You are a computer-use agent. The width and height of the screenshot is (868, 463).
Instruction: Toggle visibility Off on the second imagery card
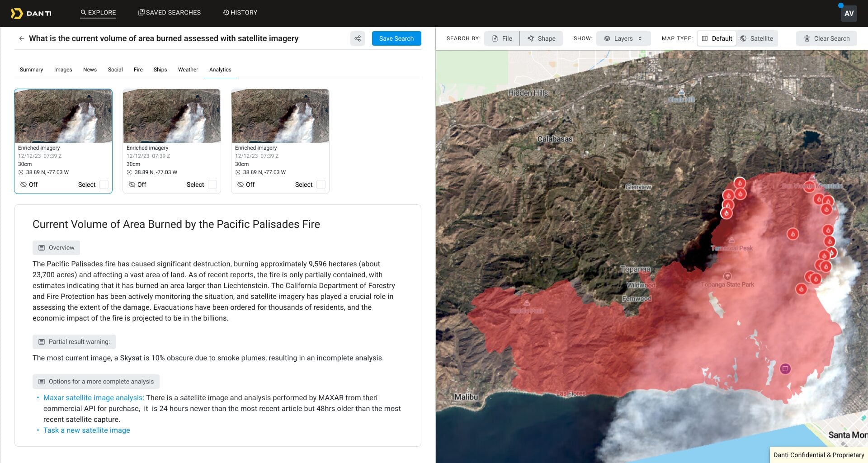pos(137,184)
